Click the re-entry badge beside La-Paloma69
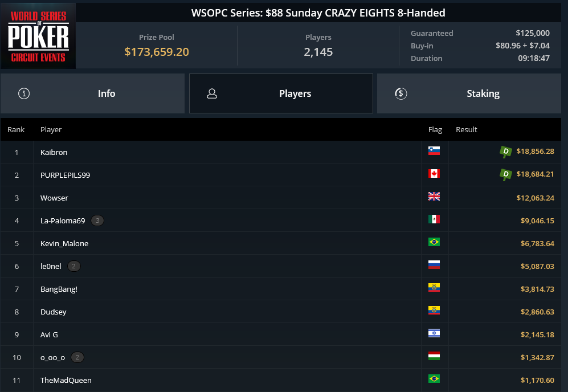This screenshot has width=568, height=392. [97, 220]
